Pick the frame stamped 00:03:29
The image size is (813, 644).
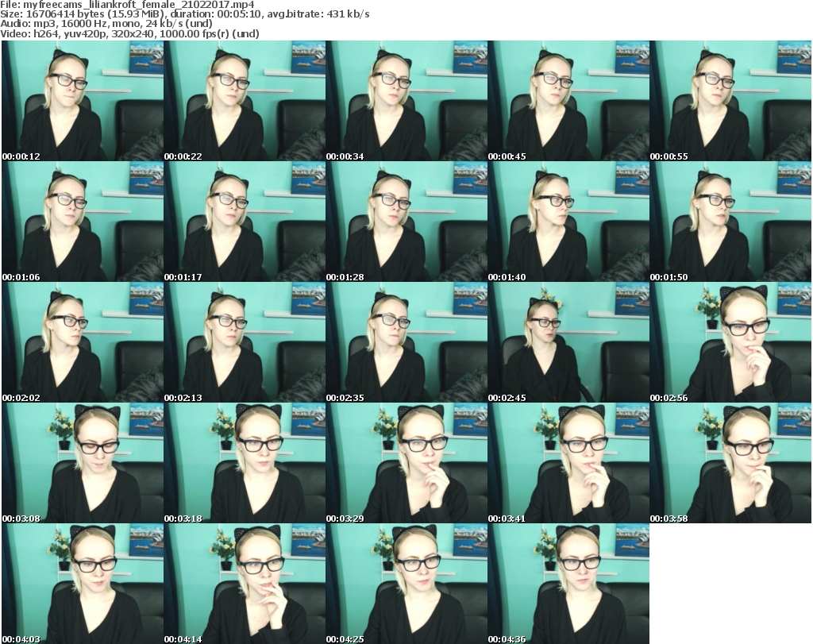(x=406, y=463)
